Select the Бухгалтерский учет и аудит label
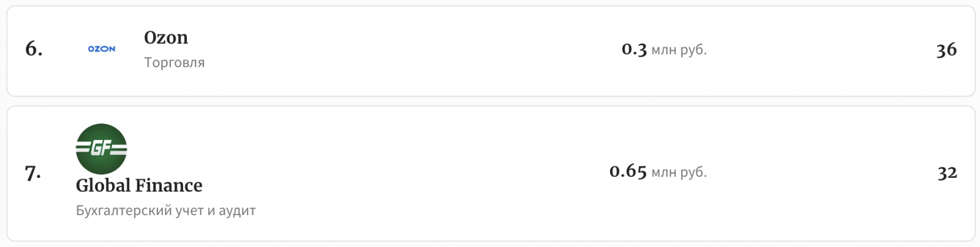 click(166, 210)
